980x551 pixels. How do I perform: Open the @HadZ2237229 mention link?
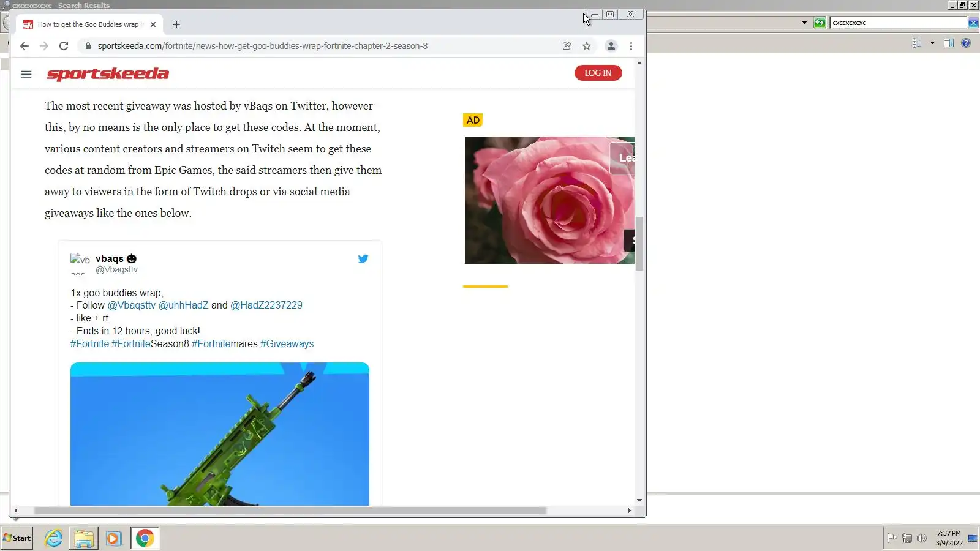click(266, 305)
